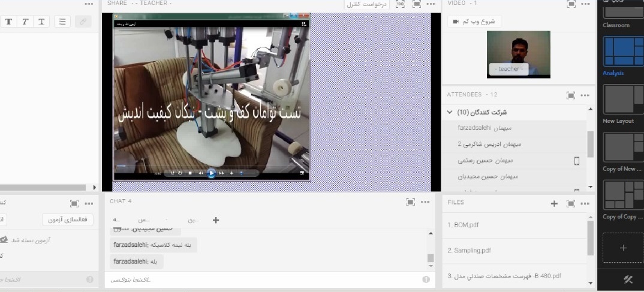Toggle italic text in notes toolbar
The width and height of the screenshot is (644, 292).
pyautogui.click(x=25, y=22)
